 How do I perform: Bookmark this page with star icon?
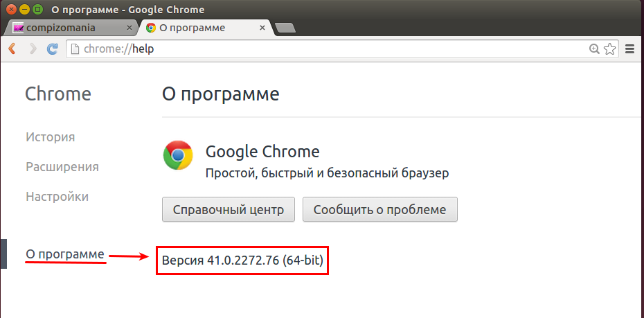[610, 49]
